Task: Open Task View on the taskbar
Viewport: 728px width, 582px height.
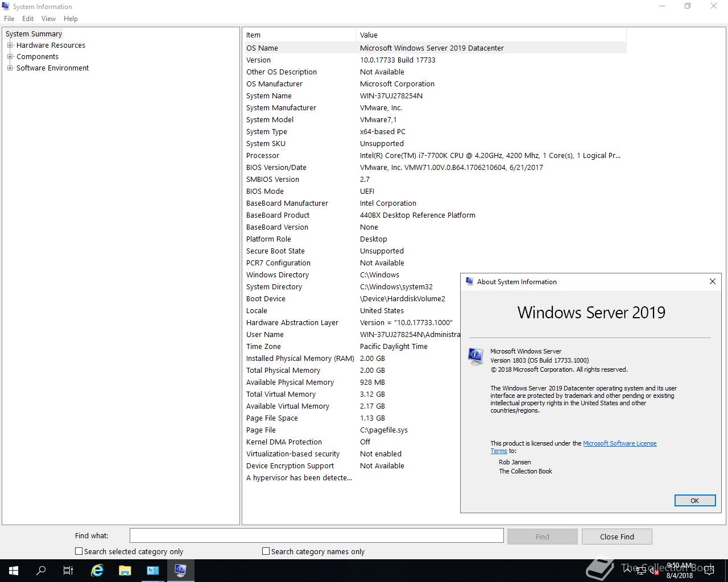Action: 68,571
